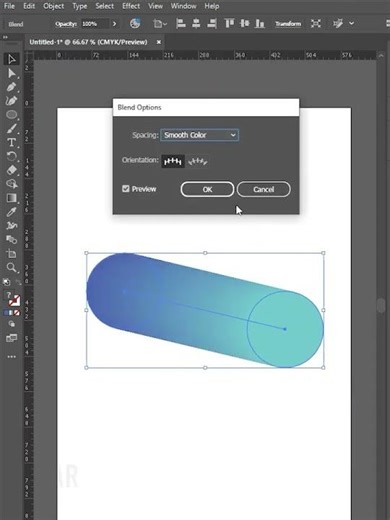This screenshot has width=390, height=520.
Task: Select the Symbol Sprayer tool
Action: click(11, 226)
